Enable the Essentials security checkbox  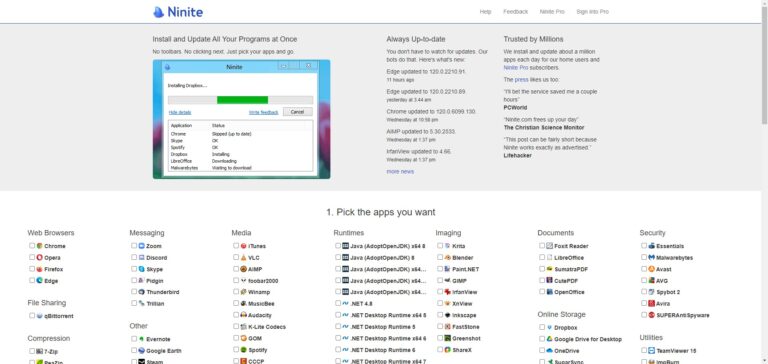coord(644,245)
